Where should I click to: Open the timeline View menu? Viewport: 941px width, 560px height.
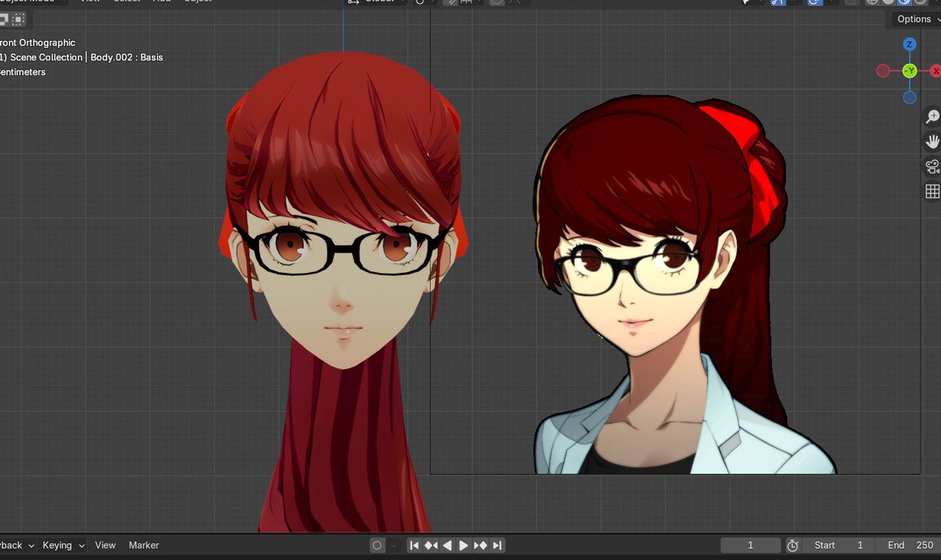pyautogui.click(x=105, y=545)
